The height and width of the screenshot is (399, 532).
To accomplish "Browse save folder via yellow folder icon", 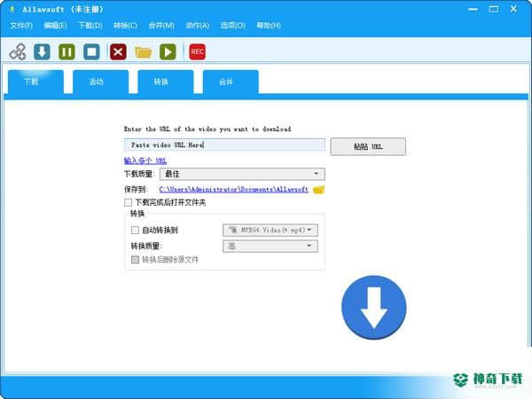I will point(318,190).
